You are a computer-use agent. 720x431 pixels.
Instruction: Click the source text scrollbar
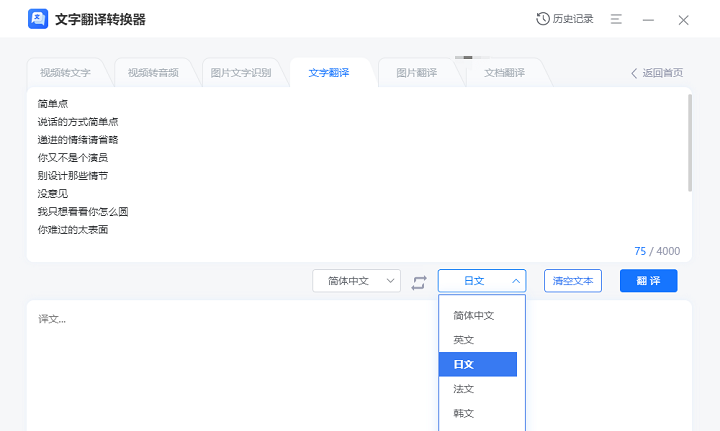pyautogui.click(x=689, y=142)
